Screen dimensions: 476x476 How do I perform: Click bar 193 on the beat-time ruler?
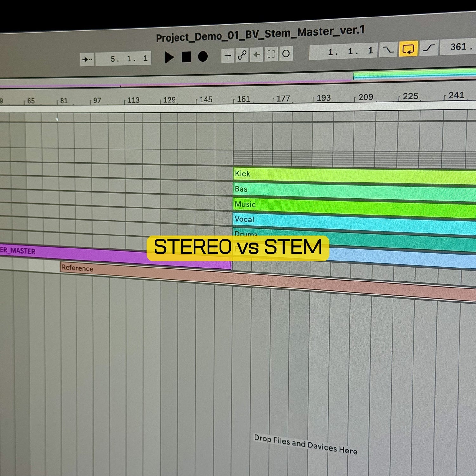pos(323,98)
